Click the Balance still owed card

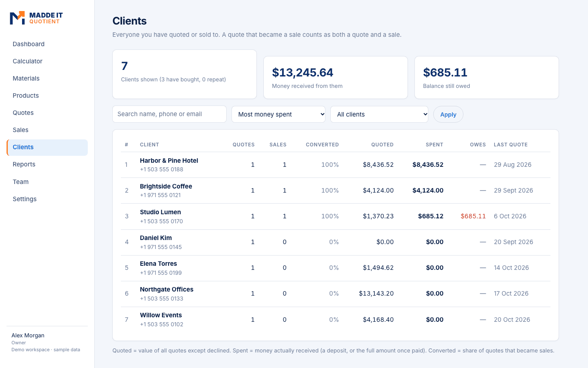tap(487, 77)
